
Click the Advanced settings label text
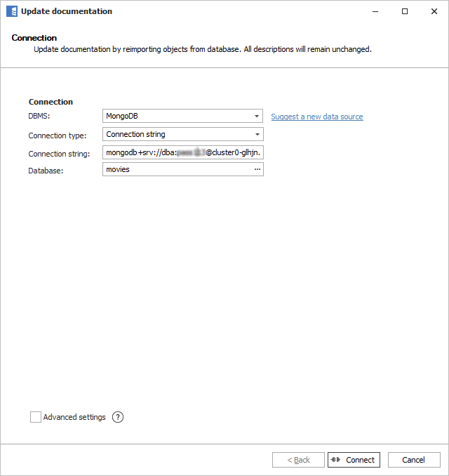(74, 417)
